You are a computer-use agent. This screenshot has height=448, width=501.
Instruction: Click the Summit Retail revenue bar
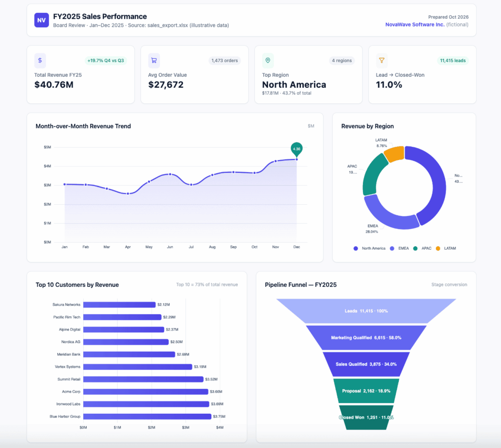[143, 379]
